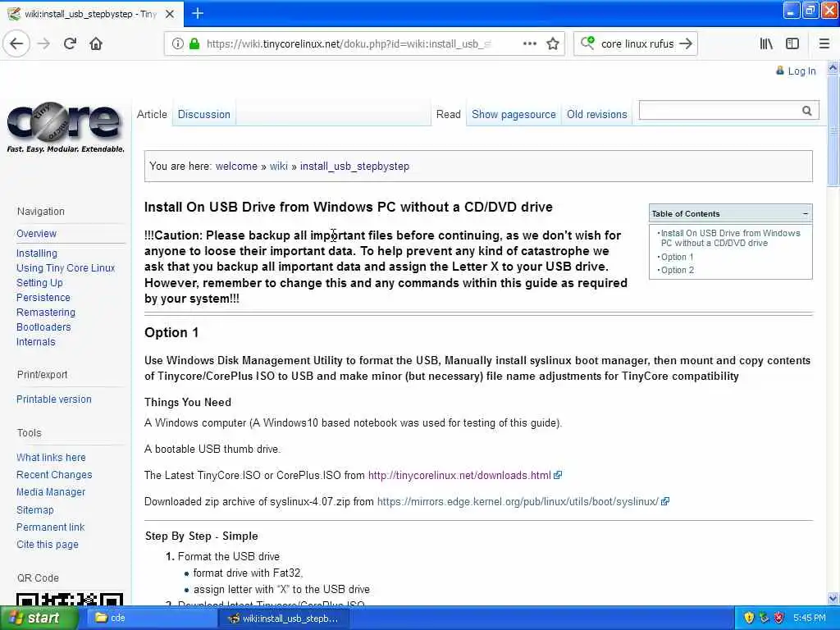
Task: Click the taskbar clock 5:45 PM
Action: (810, 618)
